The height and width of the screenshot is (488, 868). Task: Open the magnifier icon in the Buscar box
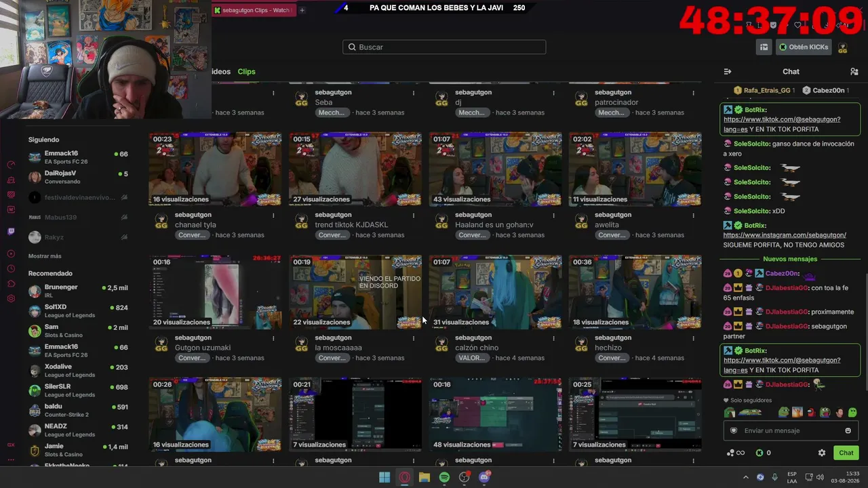(351, 47)
